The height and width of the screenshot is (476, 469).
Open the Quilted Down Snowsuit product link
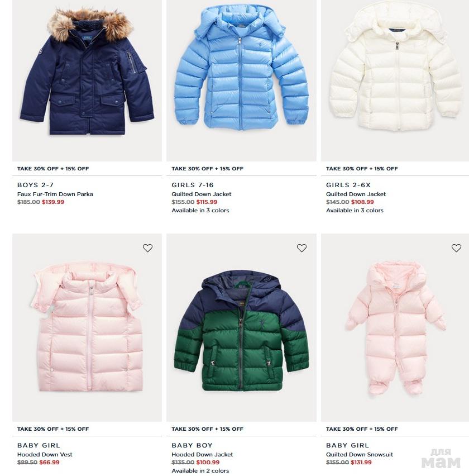pos(360,454)
